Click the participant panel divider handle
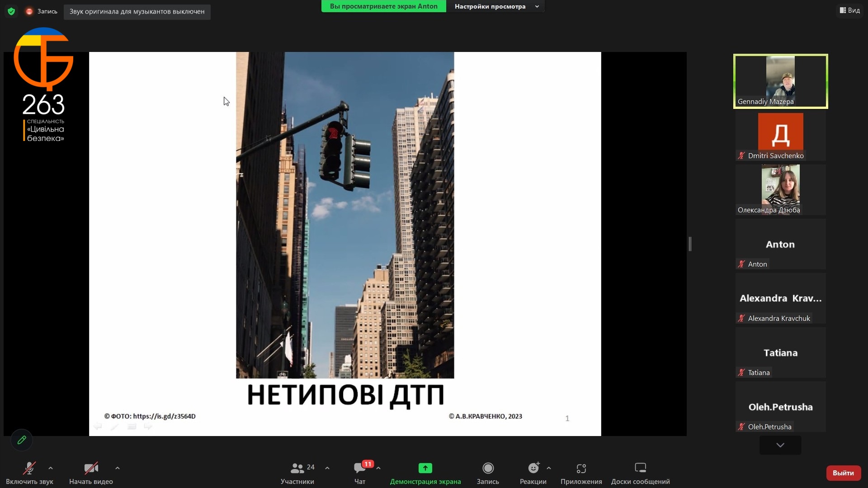 690,244
